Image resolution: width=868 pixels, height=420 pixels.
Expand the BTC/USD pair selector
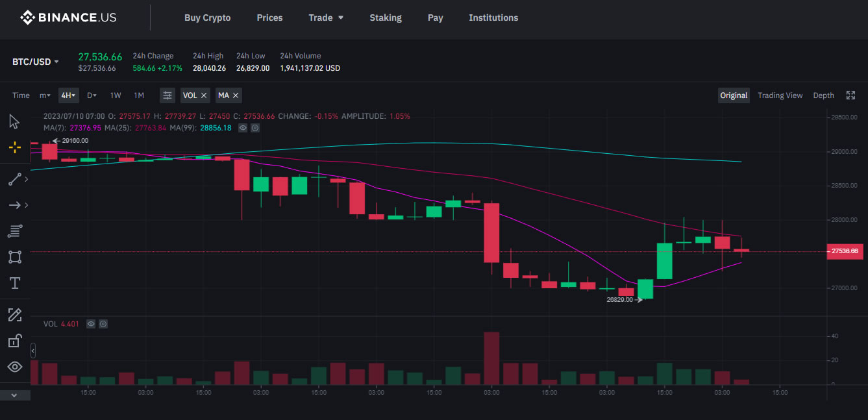click(x=36, y=62)
